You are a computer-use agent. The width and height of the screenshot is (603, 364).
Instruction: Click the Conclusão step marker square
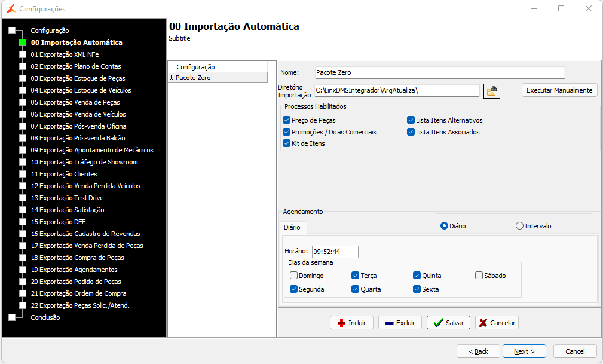point(12,317)
